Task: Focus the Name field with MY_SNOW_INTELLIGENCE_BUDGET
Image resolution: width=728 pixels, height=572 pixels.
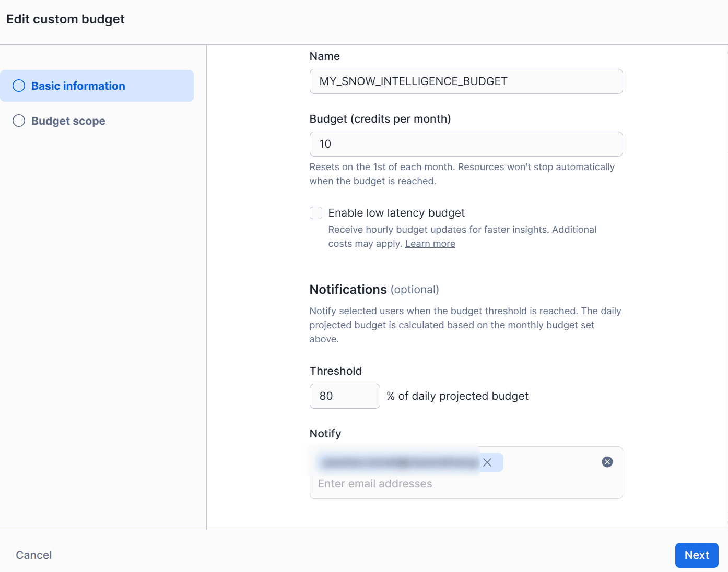Action: (x=466, y=81)
